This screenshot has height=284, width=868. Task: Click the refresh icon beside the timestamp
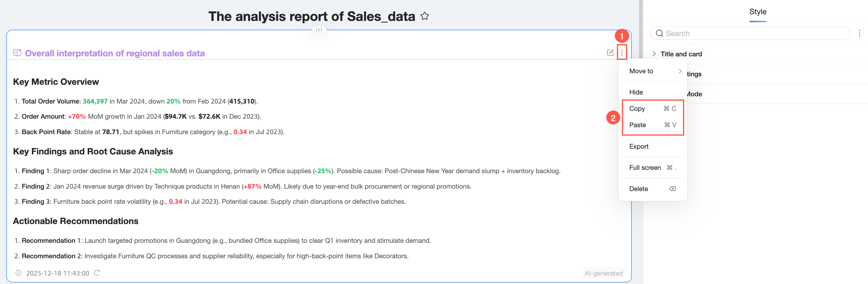tap(97, 273)
